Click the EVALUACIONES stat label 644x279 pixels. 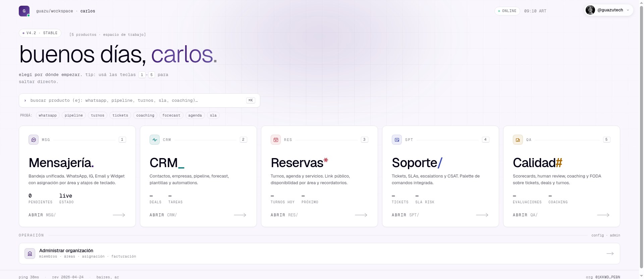pos(527,202)
